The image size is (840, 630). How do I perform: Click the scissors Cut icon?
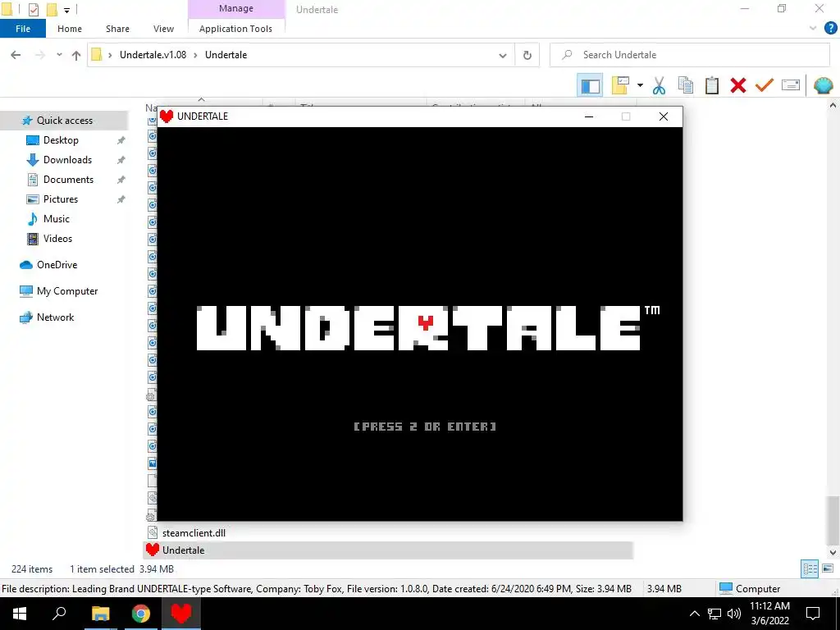659,85
